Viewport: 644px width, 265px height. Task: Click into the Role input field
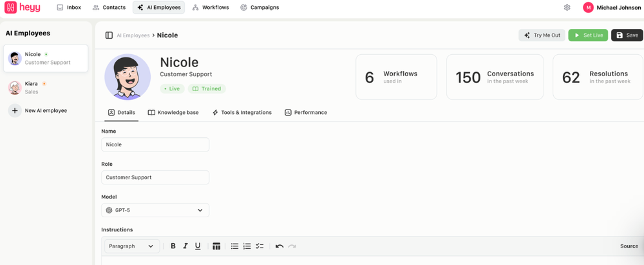pos(155,177)
